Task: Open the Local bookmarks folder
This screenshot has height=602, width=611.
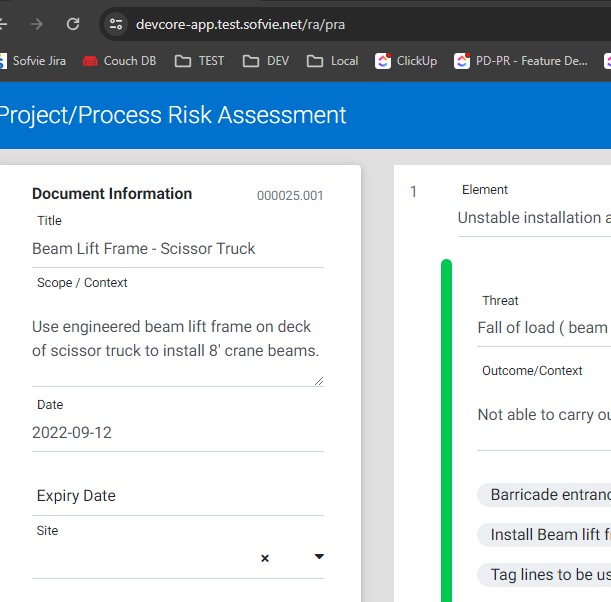Action: coord(332,61)
